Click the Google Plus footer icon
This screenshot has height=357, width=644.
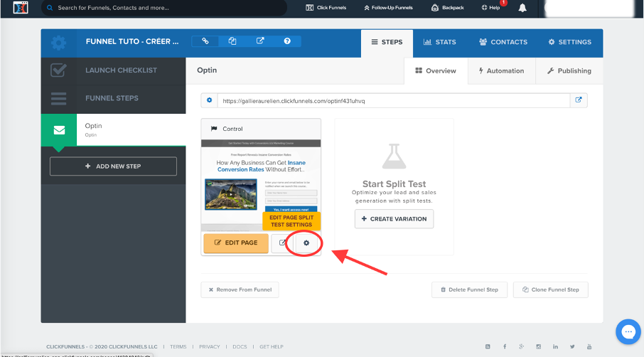pos(522,347)
